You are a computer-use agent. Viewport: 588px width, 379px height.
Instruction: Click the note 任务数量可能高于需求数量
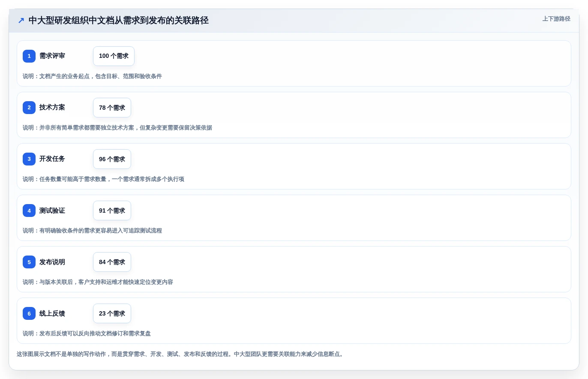pos(103,179)
